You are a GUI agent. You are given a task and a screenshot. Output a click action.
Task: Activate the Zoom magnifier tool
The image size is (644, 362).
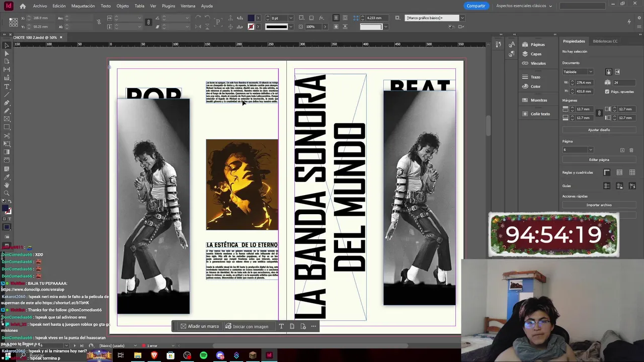point(7,194)
